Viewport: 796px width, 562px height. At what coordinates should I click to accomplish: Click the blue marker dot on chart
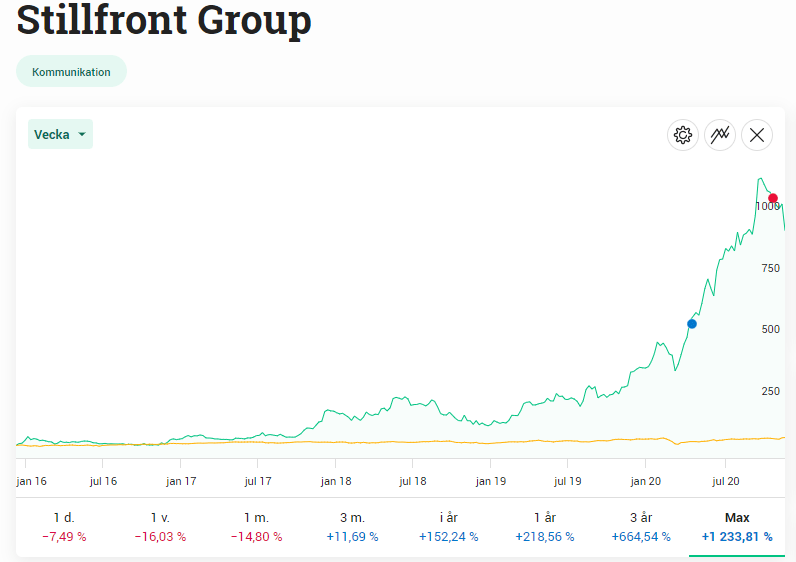coord(692,324)
